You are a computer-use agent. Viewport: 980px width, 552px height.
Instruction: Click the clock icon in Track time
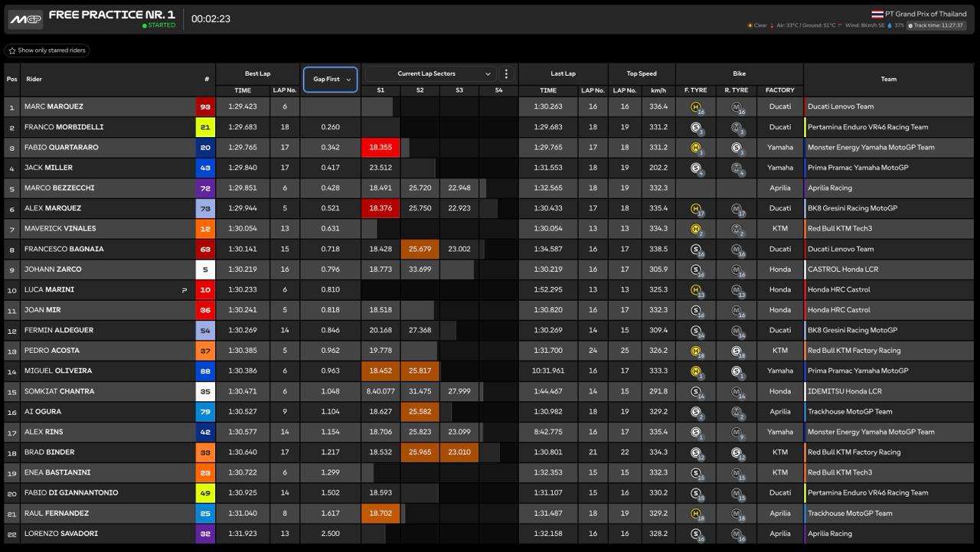click(x=910, y=25)
